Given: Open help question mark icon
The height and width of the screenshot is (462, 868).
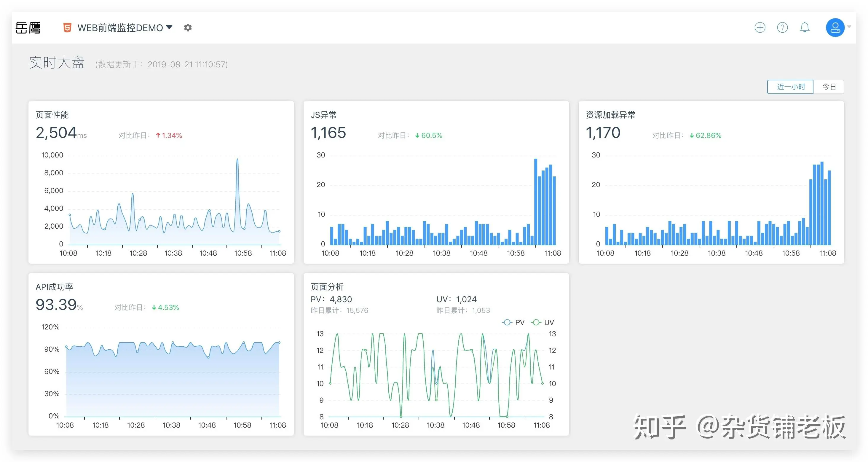Looking at the screenshot, I should coord(782,27).
